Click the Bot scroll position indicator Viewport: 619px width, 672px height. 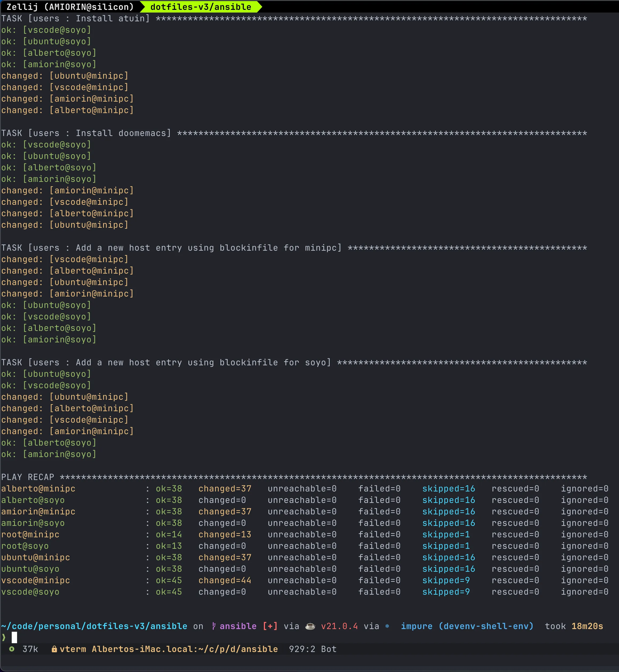[328, 649]
